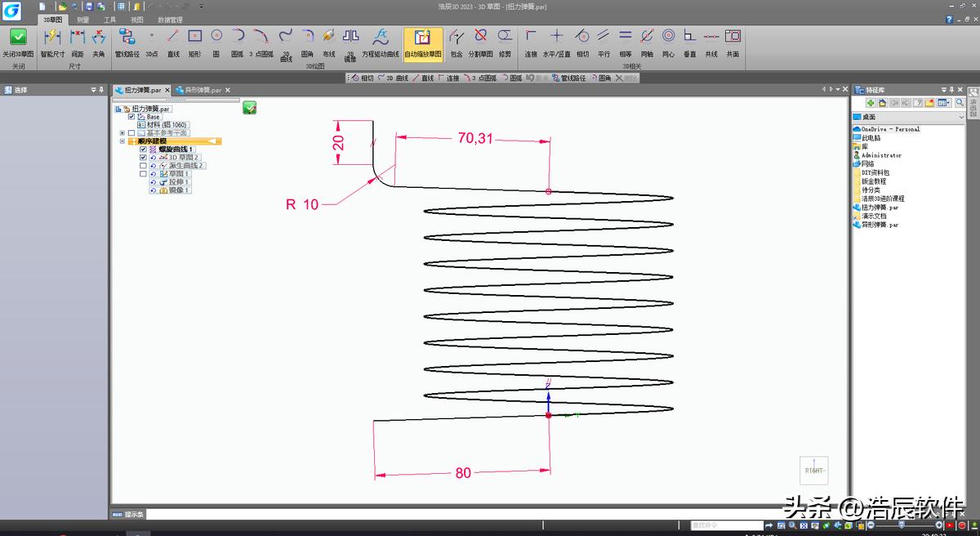Click the 管线路径 shortcut in quick command bar
Viewport: 980px width, 536px height.
[570, 78]
